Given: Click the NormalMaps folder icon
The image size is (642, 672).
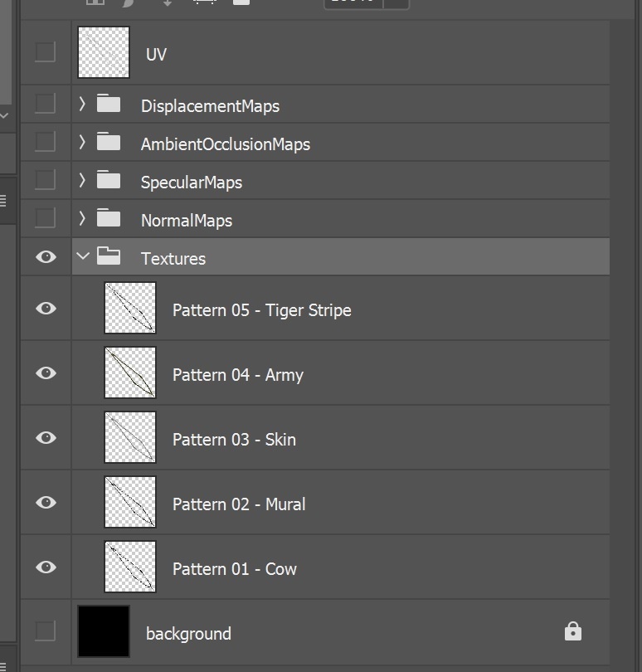Looking at the screenshot, I should tap(109, 219).
